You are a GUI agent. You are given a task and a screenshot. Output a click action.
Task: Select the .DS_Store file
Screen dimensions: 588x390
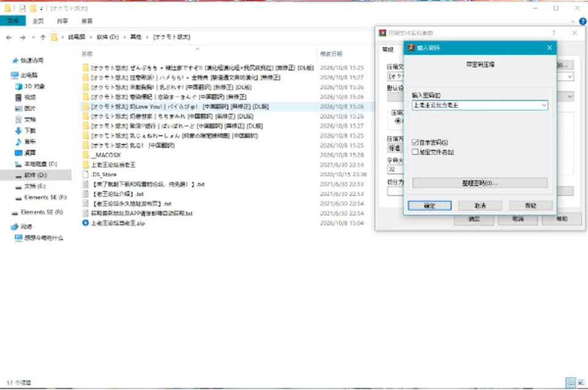click(x=104, y=174)
